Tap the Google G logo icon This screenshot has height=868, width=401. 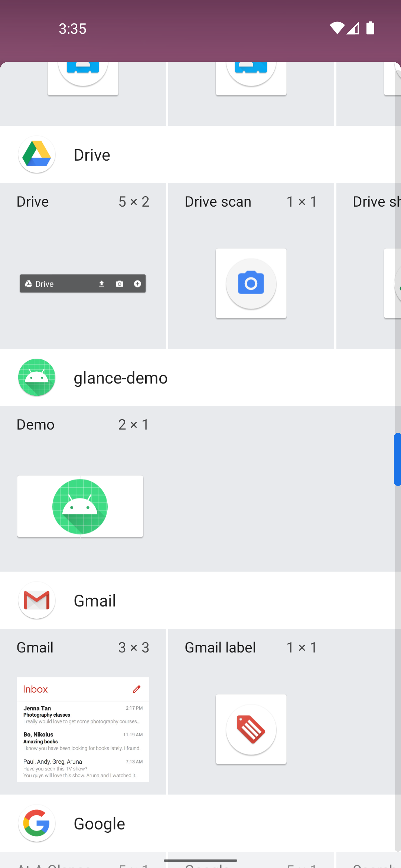tap(37, 823)
